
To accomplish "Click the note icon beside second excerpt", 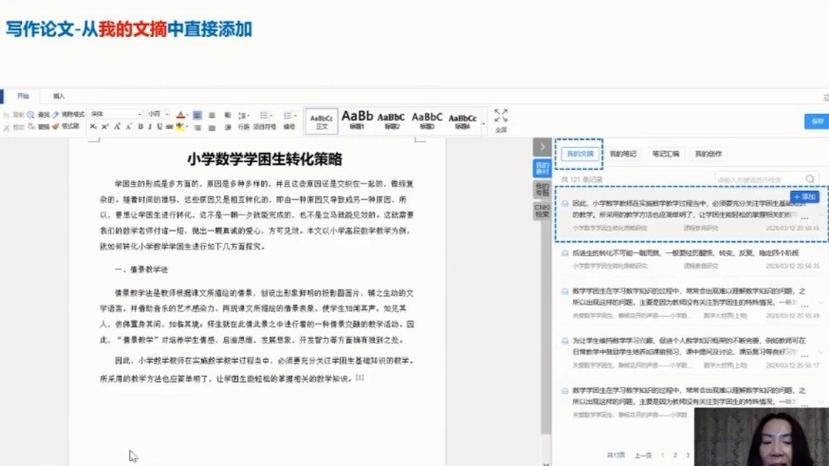I will (x=565, y=253).
